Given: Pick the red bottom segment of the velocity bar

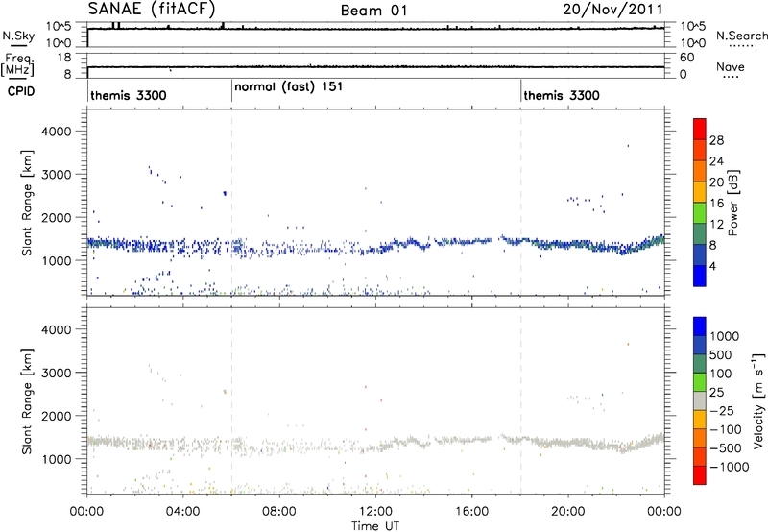Looking at the screenshot, I should tap(700, 475).
